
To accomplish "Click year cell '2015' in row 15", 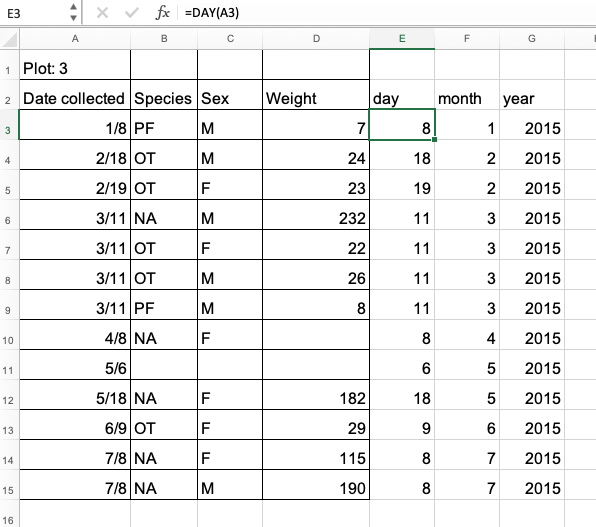I will pyautogui.click(x=532, y=485).
